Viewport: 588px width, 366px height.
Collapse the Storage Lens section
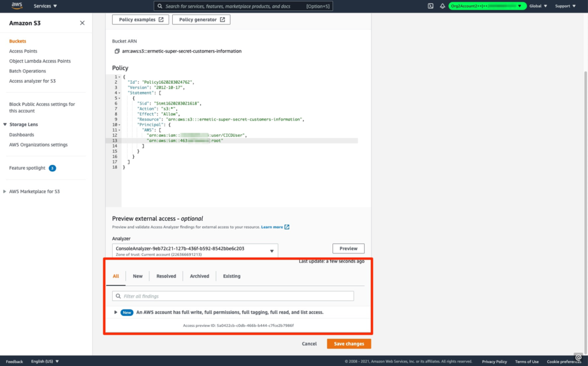(5, 124)
